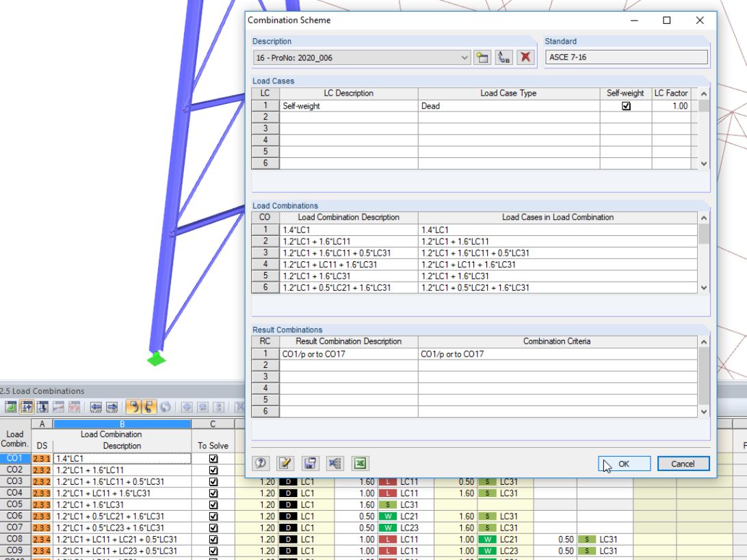Screen dimensions: 747x560
Task: Toggle solving for combination CO3
Action: point(214,481)
